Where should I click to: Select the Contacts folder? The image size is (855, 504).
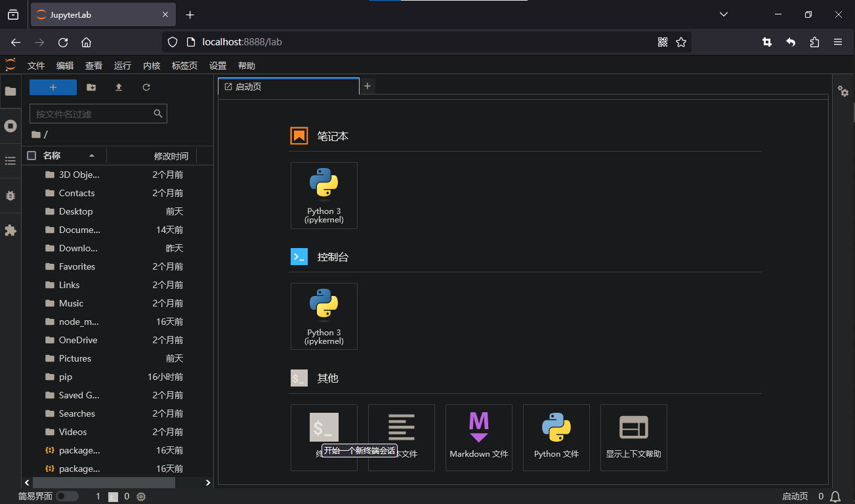[x=117, y=193]
